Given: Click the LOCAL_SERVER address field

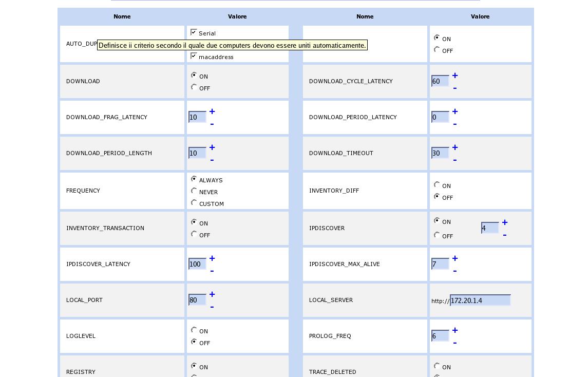Looking at the screenshot, I should pyautogui.click(x=480, y=300).
